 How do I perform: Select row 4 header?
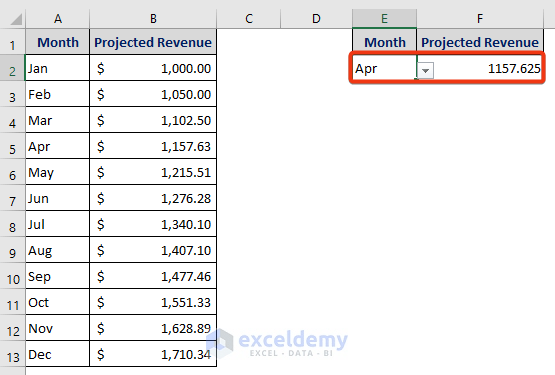coord(12,120)
